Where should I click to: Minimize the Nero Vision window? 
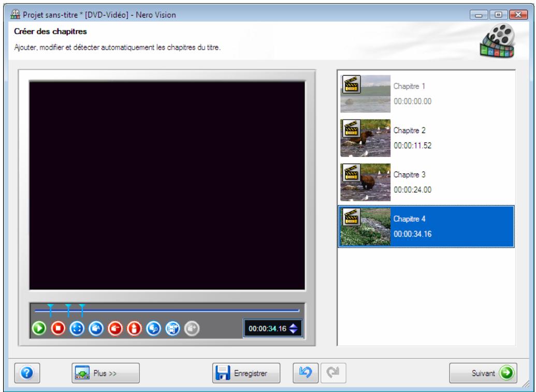tap(479, 14)
